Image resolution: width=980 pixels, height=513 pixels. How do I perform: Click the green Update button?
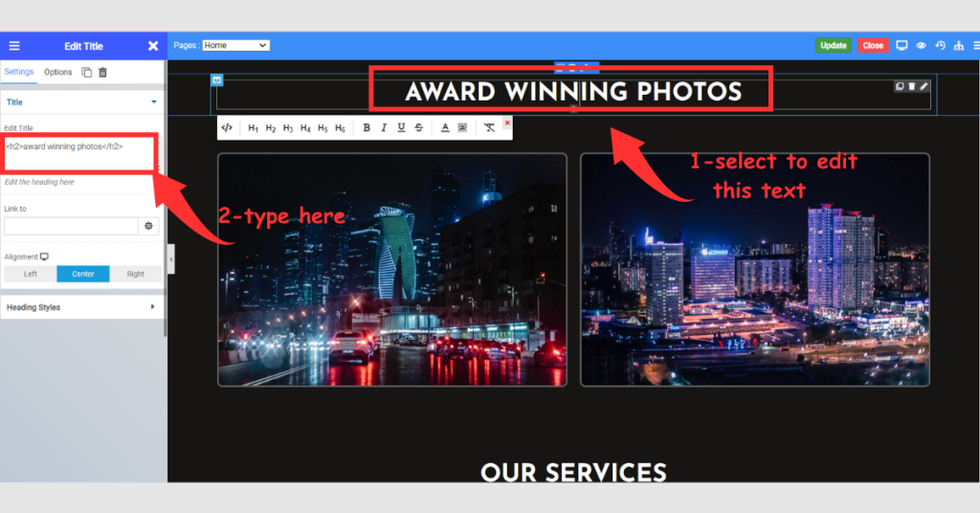click(834, 46)
